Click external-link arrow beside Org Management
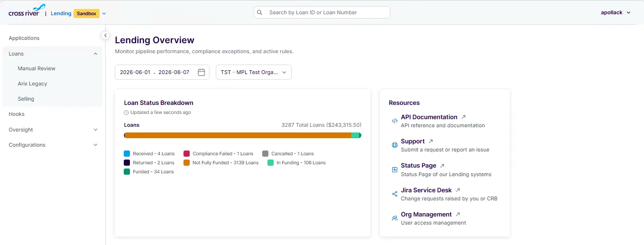 click(x=458, y=214)
